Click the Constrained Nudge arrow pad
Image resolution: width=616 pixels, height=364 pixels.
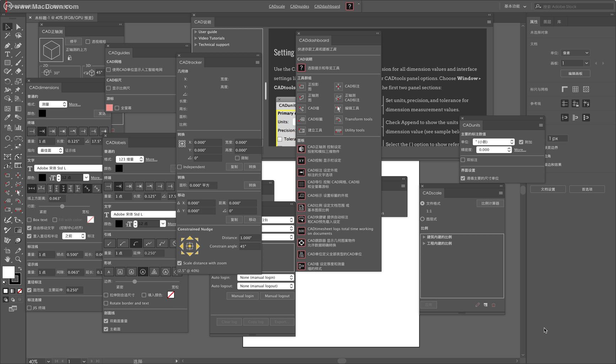(x=190, y=246)
